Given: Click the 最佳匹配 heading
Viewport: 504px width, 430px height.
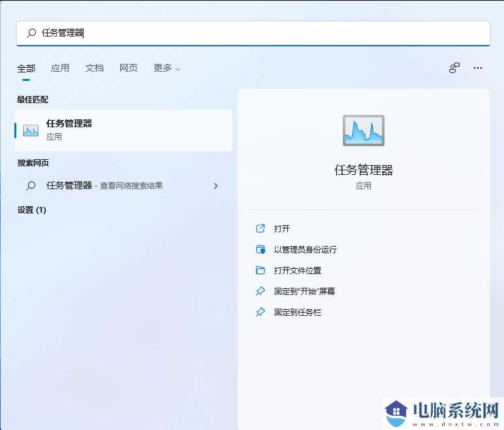Looking at the screenshot, I should (33, 100).
